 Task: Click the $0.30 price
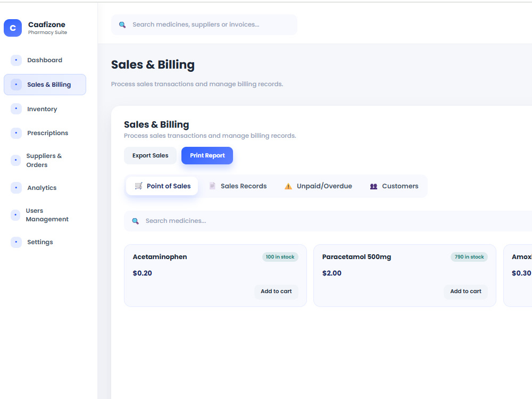pyautogui.click(x=521, y=273)
